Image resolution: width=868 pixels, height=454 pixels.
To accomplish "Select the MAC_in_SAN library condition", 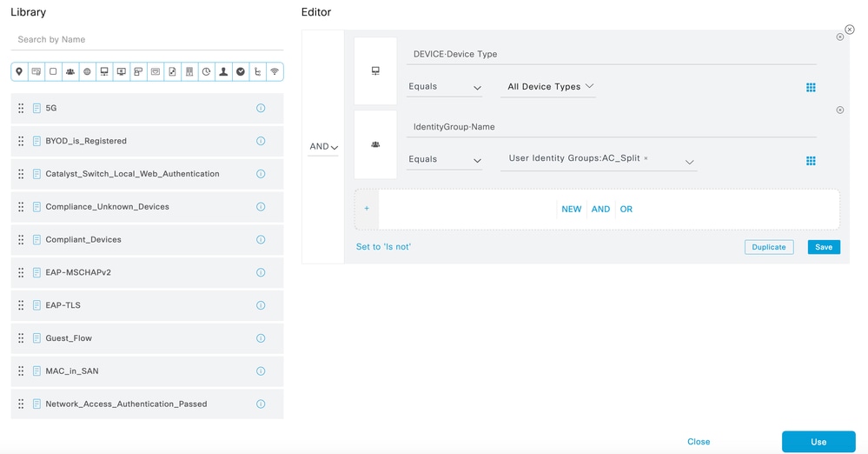I will click(147, 371).
